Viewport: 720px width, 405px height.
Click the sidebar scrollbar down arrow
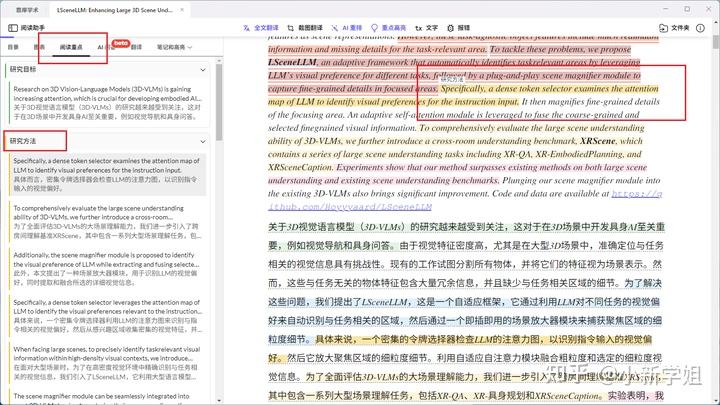pyautogui.click(x=219, y=401)
